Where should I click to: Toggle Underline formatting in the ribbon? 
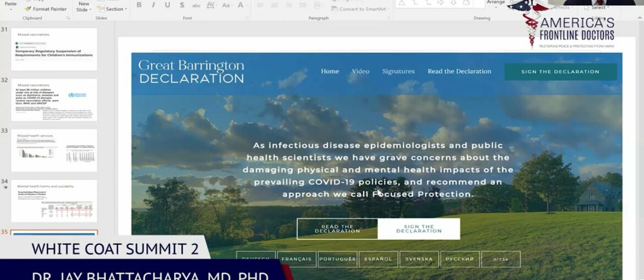[x=167, y=5]
